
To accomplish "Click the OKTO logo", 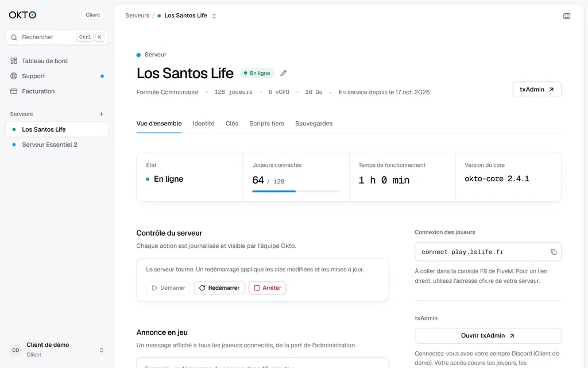I will point(22,15).
